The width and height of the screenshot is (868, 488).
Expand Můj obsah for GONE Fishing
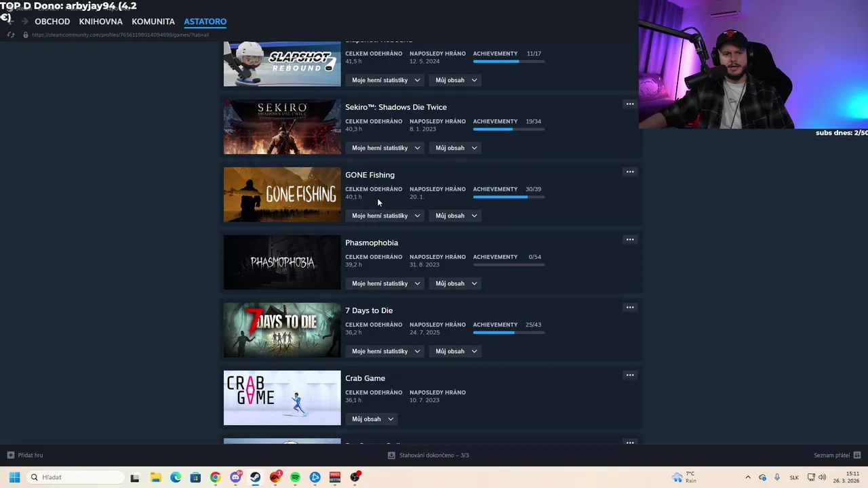tap(456, 216)
